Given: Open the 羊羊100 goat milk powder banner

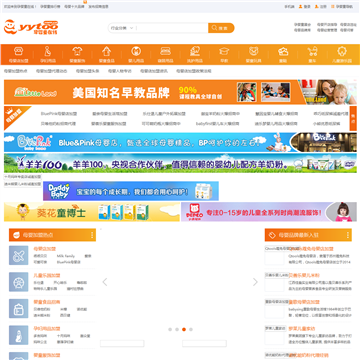Looking at the screenshot, I should pyautogui.click(x=180, y=163).
